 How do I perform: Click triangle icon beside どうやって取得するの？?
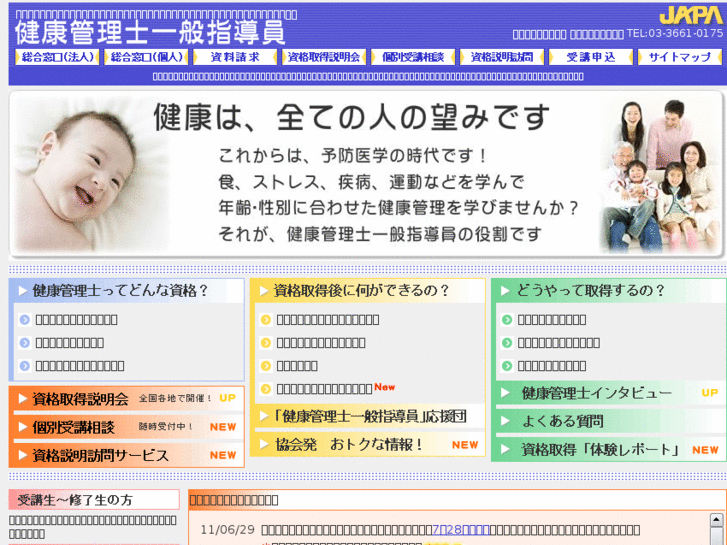coord(505,291)
